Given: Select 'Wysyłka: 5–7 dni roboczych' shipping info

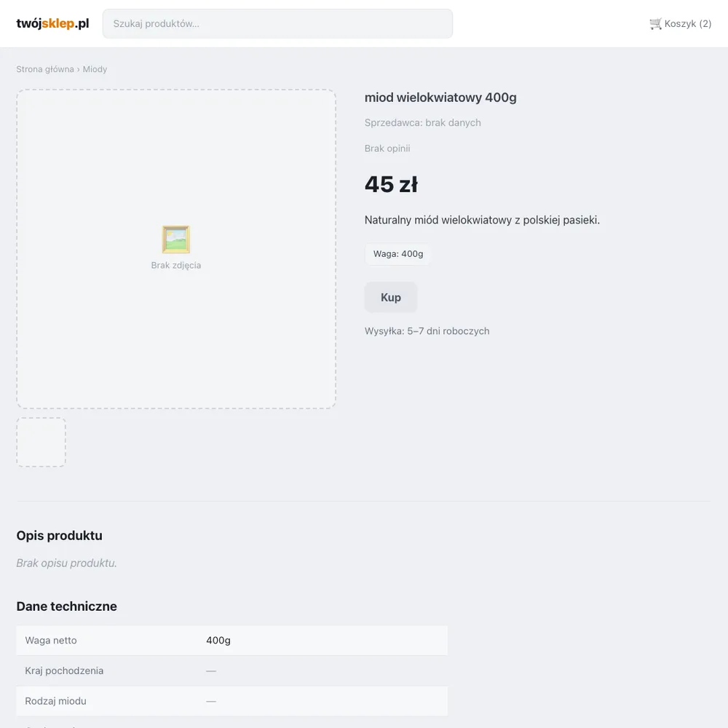Looking at the screenshot, I should [427, 331].
